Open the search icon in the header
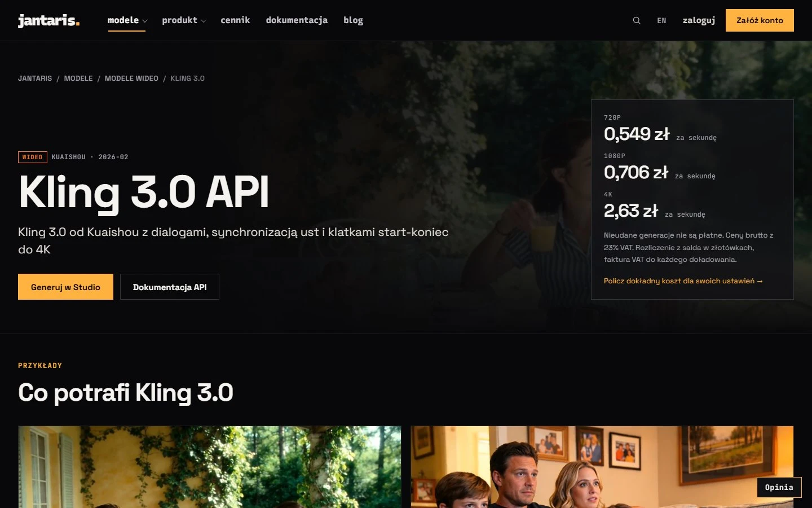Viewport: 812px width, 508px height. pos(637,20)
